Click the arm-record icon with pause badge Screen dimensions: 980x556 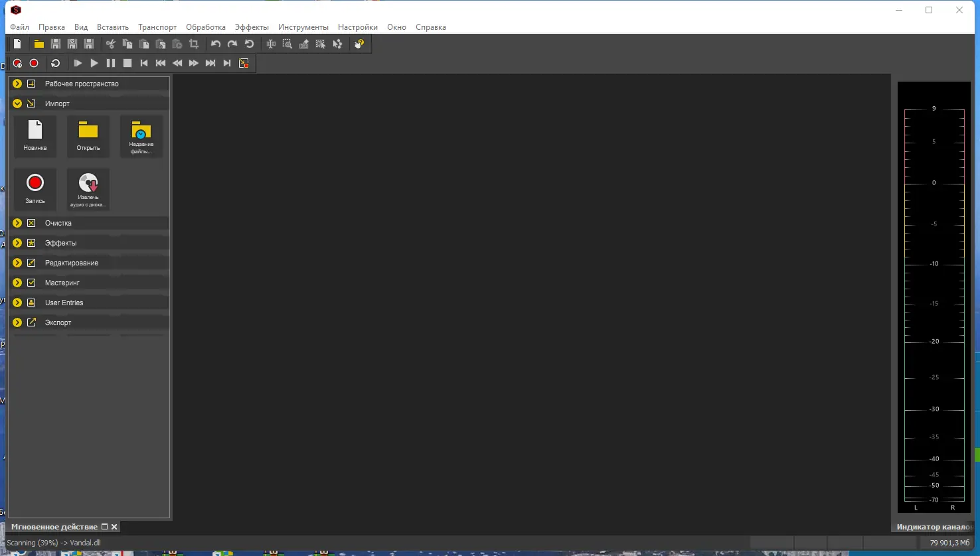coord(17,63)
